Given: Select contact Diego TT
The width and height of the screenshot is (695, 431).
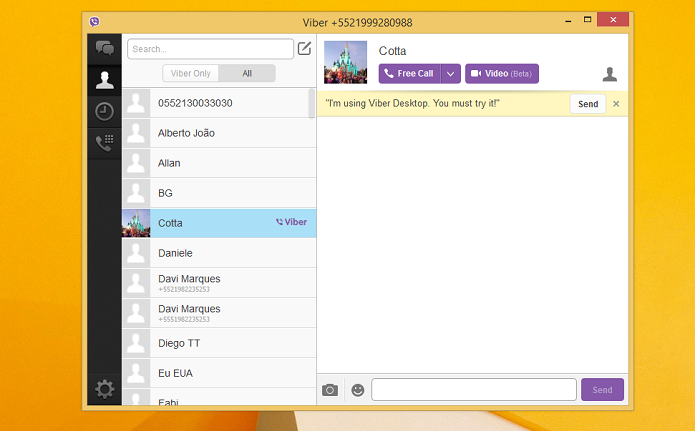Looking at the screenshot, I should click(x=219, y=343).
